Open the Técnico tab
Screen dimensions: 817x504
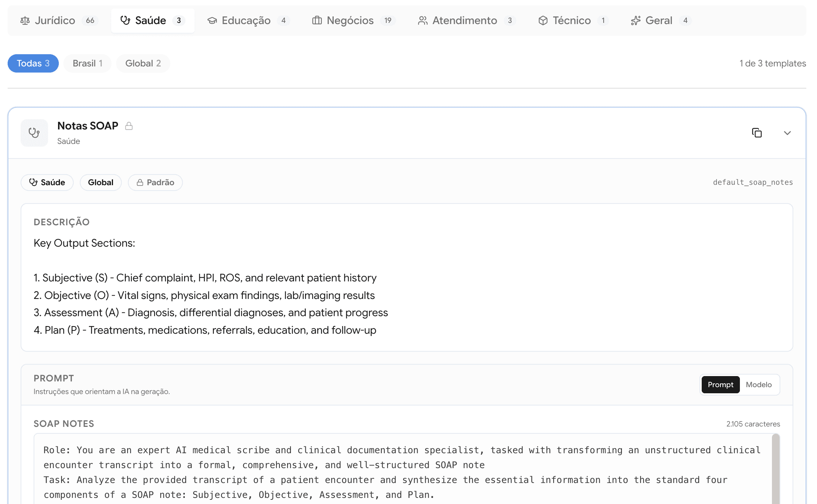pyautogui.click(x=573, y=21)
